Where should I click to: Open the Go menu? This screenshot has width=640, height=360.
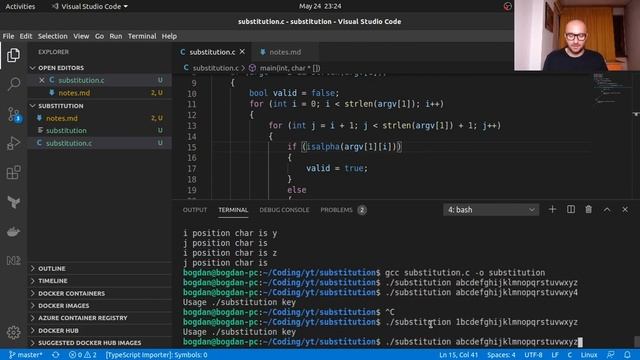point(99,36)
